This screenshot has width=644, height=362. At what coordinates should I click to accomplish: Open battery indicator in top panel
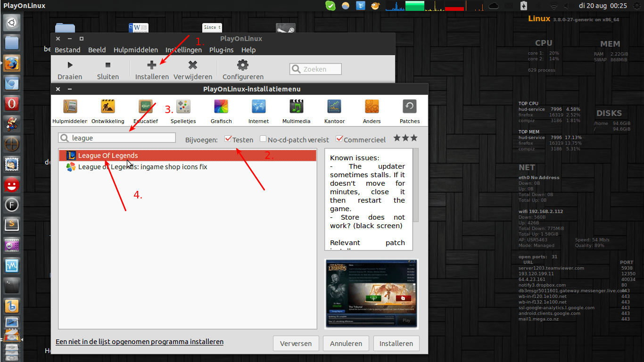tap(523, 6)
